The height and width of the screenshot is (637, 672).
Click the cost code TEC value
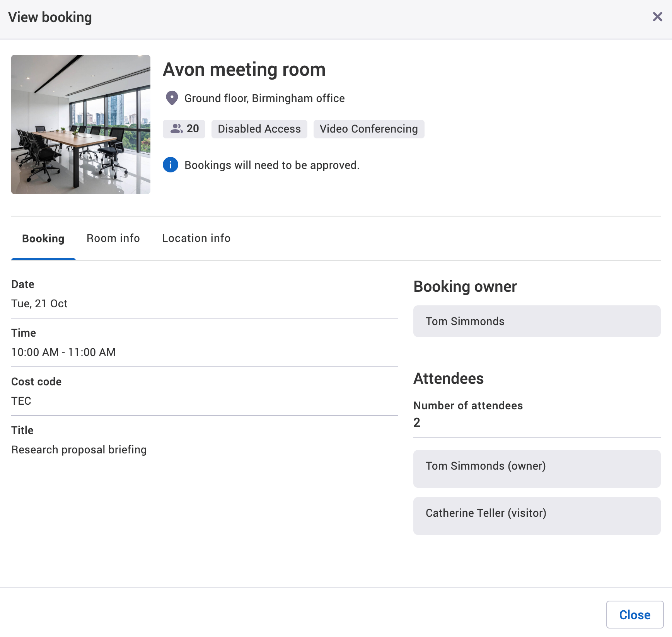tap(21, 401)
